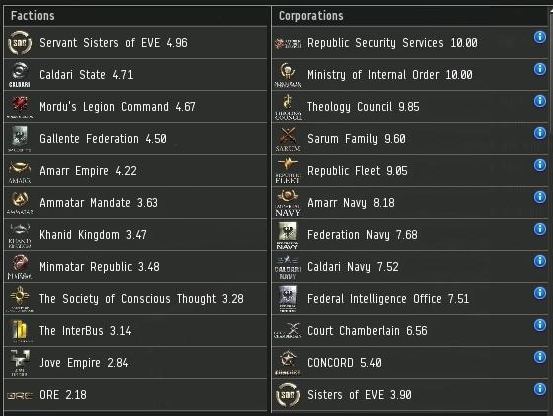Select the Federal Intelligence Office entry
553x416 pixels.
click(410, 299)
